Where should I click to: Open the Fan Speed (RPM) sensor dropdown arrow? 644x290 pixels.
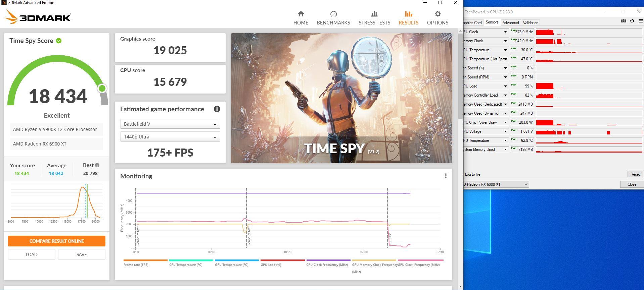click(505, 77)
